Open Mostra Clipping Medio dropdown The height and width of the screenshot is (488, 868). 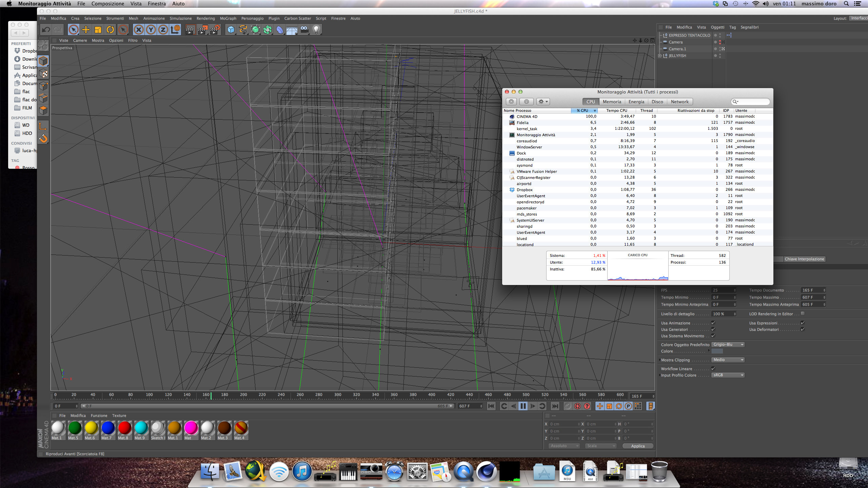click(728, 360)
